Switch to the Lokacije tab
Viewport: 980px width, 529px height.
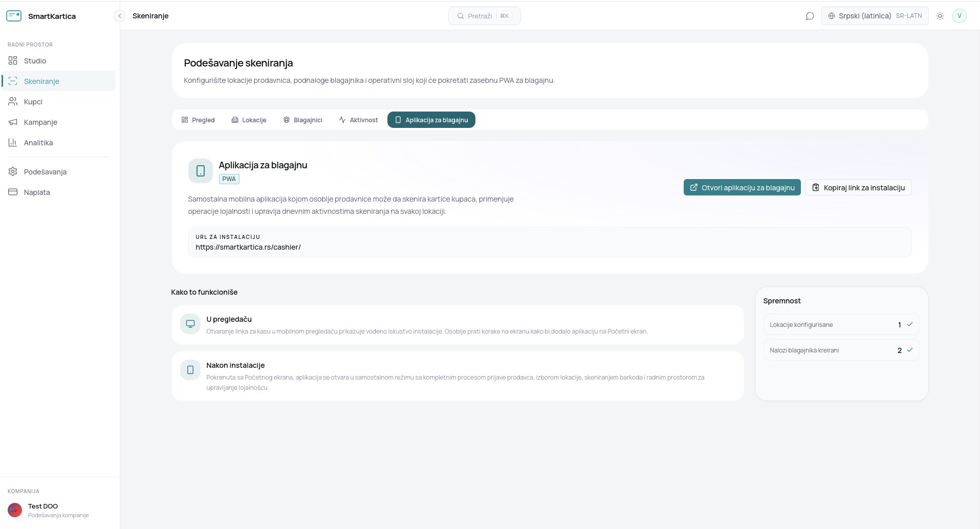(249, 120)
